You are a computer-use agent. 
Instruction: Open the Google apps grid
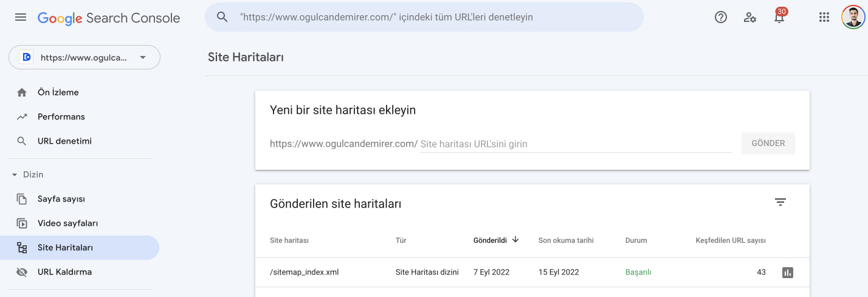pyautogui.click(x=824, y=18)
